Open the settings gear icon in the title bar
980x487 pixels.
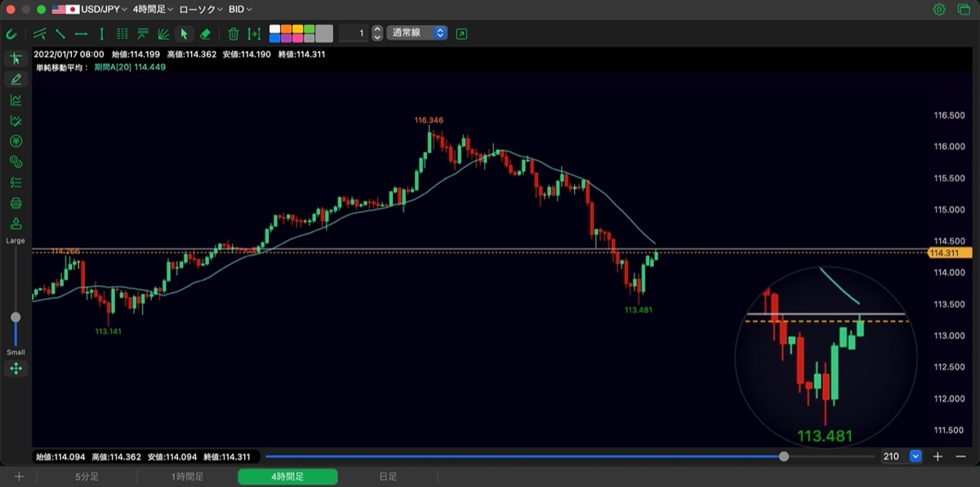[x=939, y=9]
